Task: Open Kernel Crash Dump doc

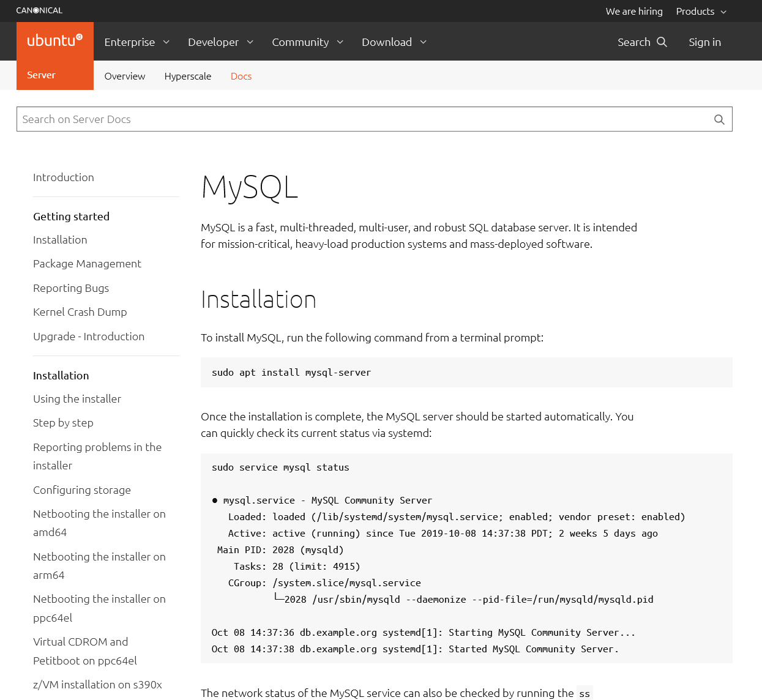Action: pos(80,312)
